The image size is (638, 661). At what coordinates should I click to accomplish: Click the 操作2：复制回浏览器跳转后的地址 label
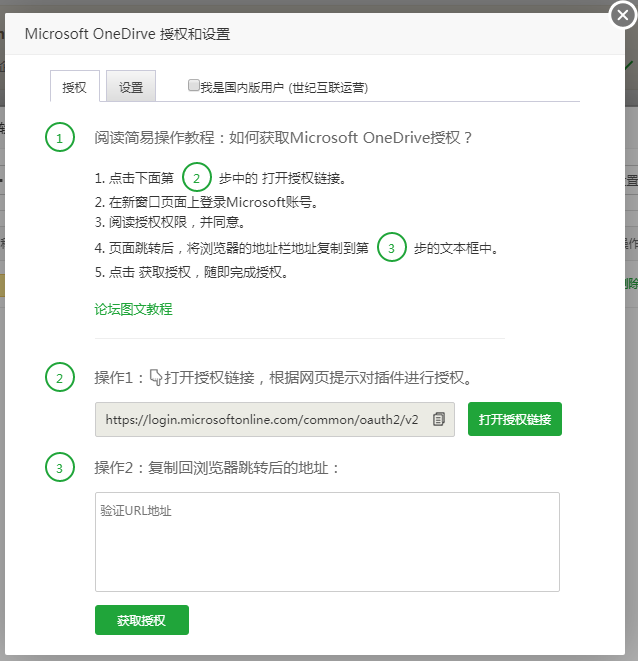click(x=217, y=467)
